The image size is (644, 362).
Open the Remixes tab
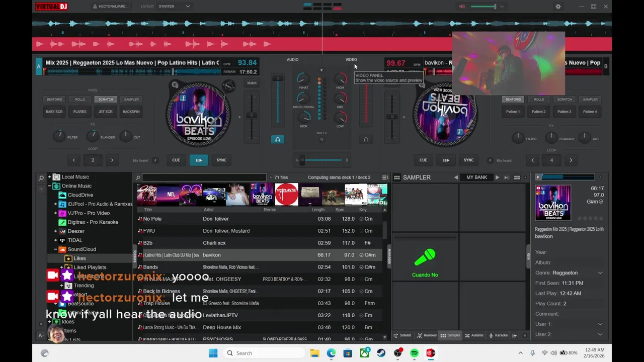click(427, 335)
